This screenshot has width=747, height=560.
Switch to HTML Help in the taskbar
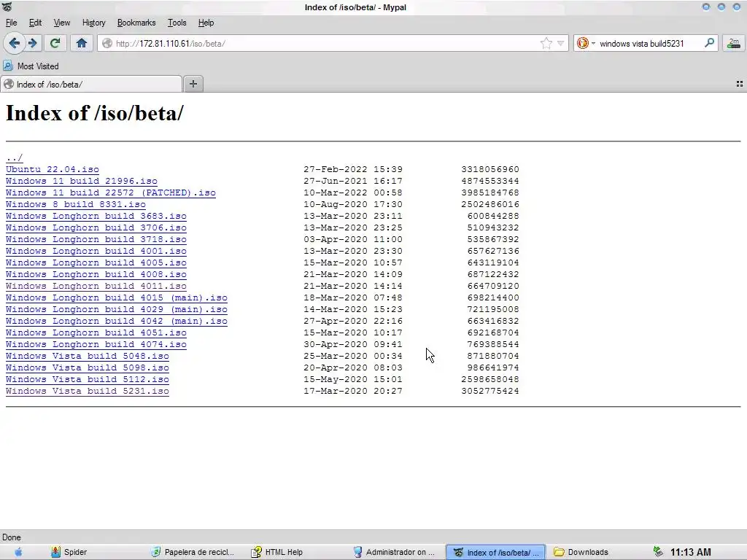pyautogui.click(x=277, y=552)
